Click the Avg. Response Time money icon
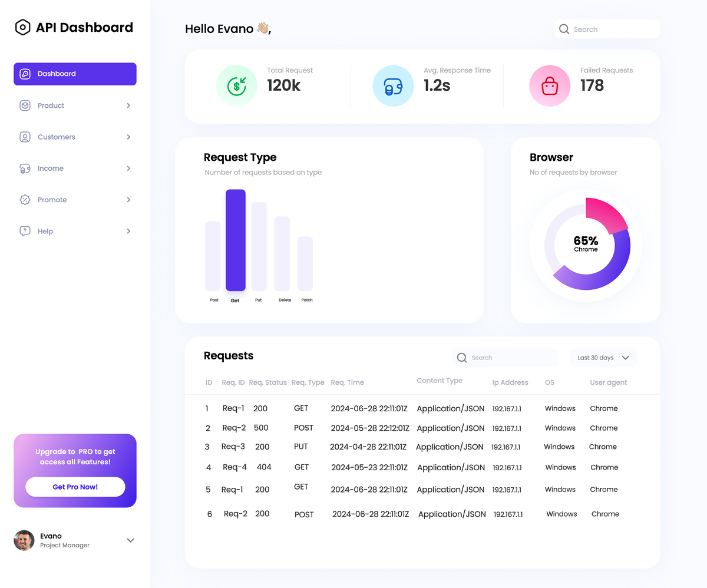 [393, 85]
